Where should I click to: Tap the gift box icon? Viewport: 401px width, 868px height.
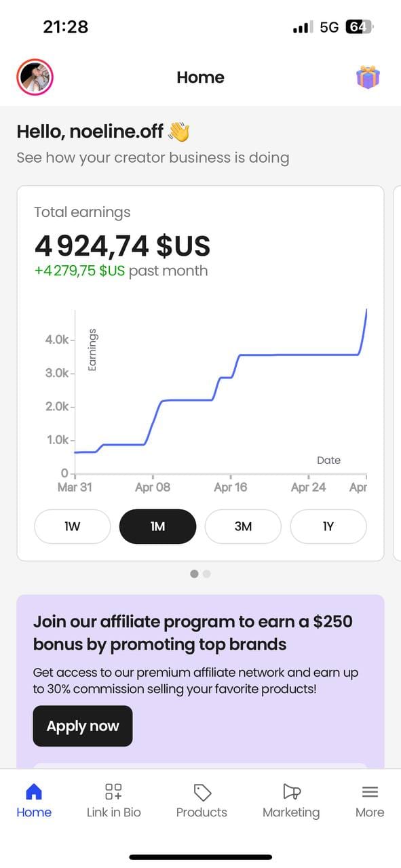[x=368, y=77]
